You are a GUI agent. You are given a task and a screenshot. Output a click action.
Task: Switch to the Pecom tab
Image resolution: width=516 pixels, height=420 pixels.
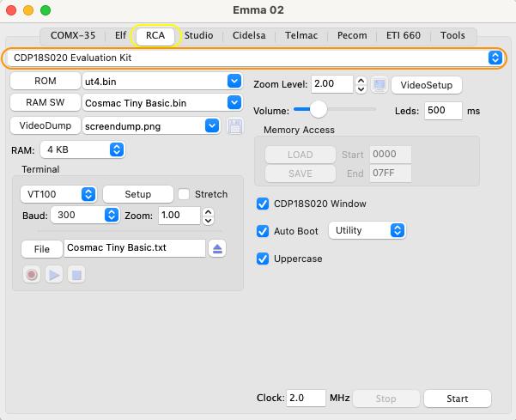[x=352, y=35]
